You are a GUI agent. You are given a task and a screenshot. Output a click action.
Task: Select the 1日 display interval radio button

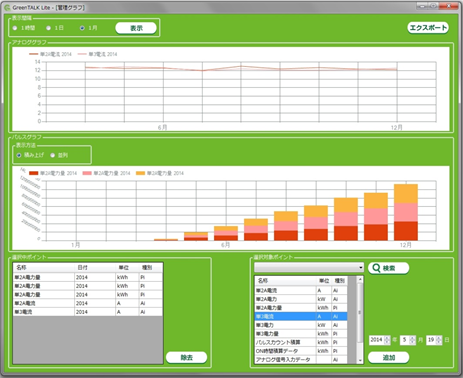tap(49, 28)
